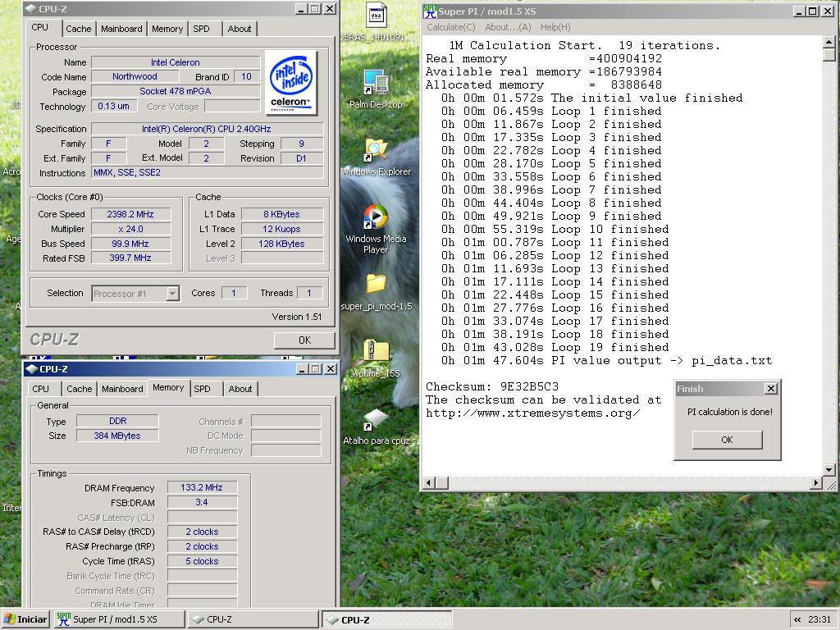Screen dimensions: 840x630
Task: Click the Northwood code name value
Action: [135, 76]
